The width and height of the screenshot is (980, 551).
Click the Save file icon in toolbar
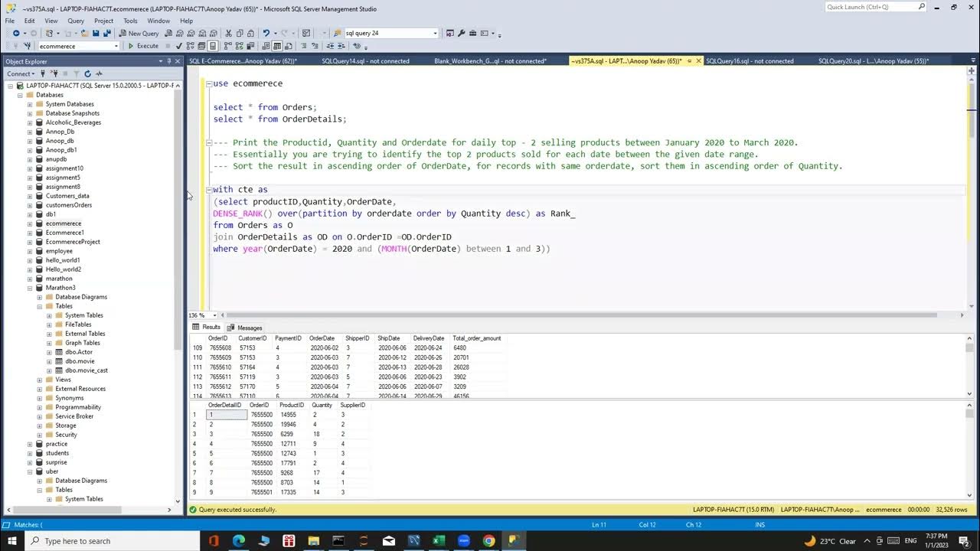point(96,34)
